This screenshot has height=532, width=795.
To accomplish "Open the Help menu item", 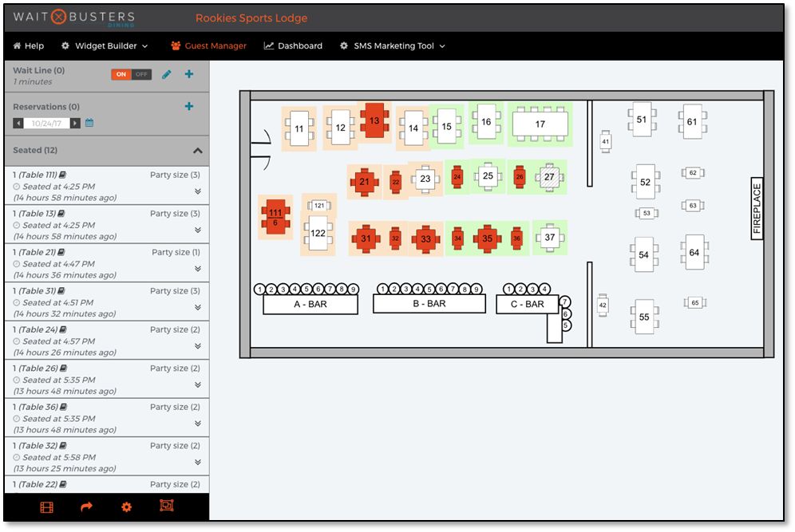I will point(29,45).
